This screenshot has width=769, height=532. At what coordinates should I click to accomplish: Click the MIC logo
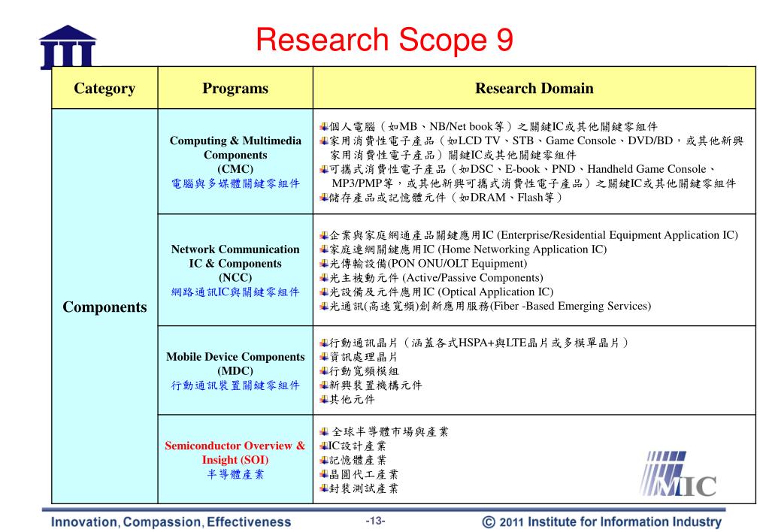[x=678, y=474]
